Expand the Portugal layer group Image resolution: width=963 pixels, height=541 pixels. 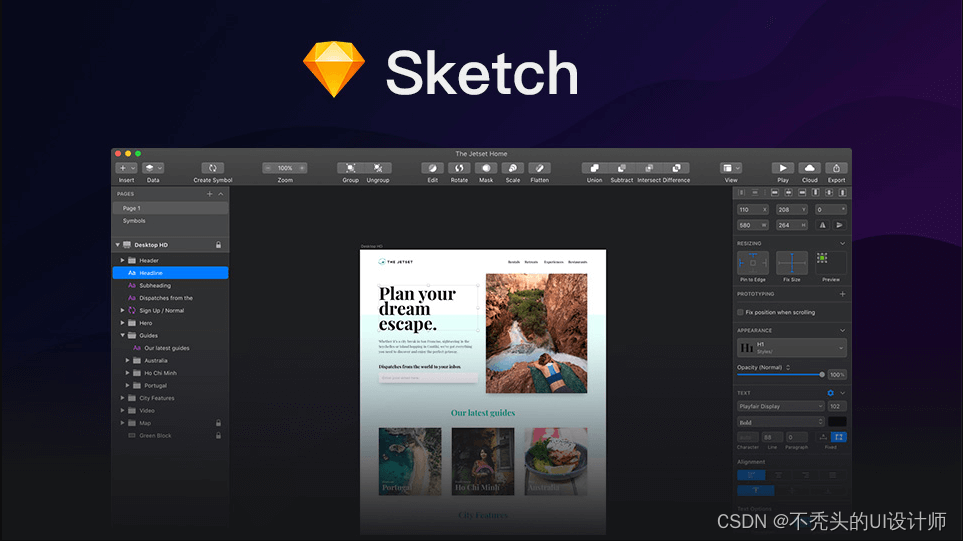pos(127,386)
